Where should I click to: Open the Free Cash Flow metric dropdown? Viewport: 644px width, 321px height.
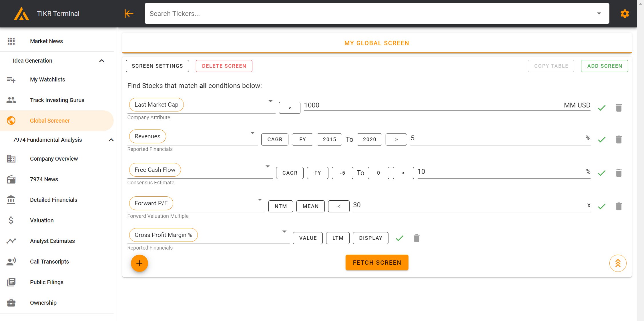click(x=268, y=166)
